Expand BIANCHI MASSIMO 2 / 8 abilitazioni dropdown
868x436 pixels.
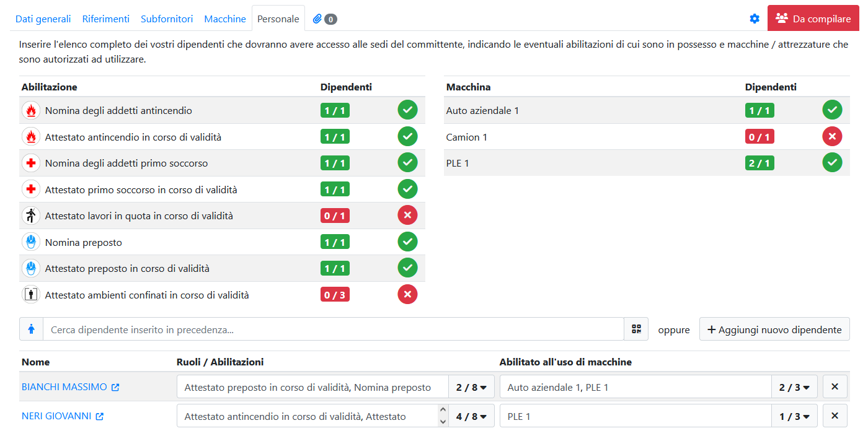click(471, 387)
